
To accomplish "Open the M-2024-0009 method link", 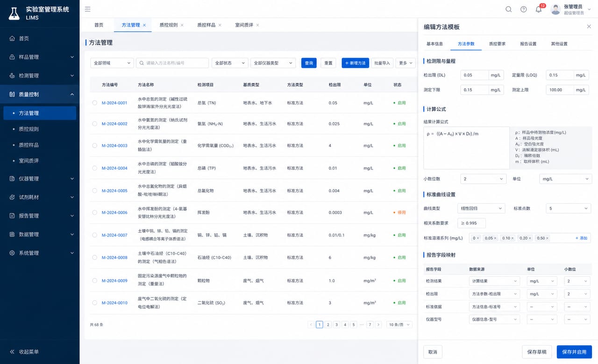I will tap(114, 281).
